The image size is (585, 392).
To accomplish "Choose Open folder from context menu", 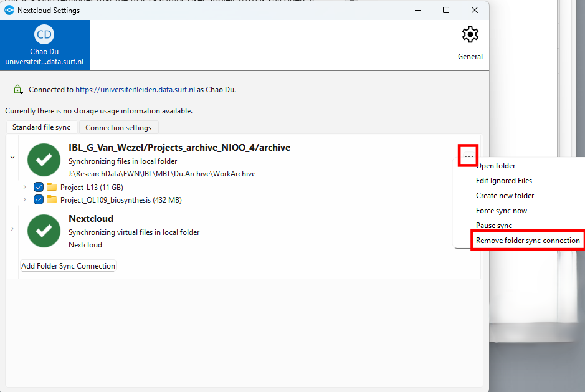I will point(496,166).
